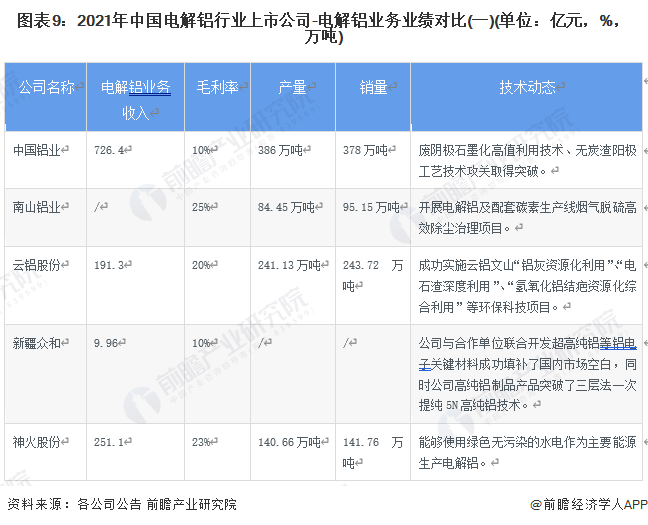Select the 9.96 revenue cell
This screenshot has width=648, height=525.
click(106, 343)
